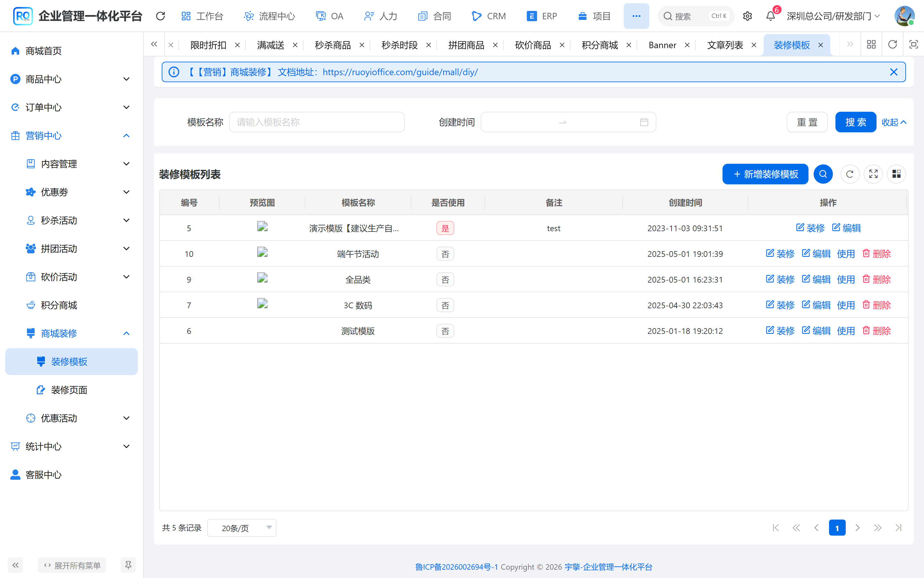Click the 重置 button

[807, 122]
